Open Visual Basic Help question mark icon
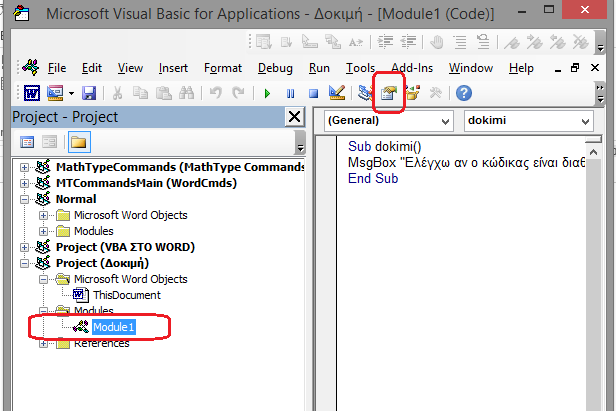The height and width of the screenshot is (411, 616). point(464,94)
